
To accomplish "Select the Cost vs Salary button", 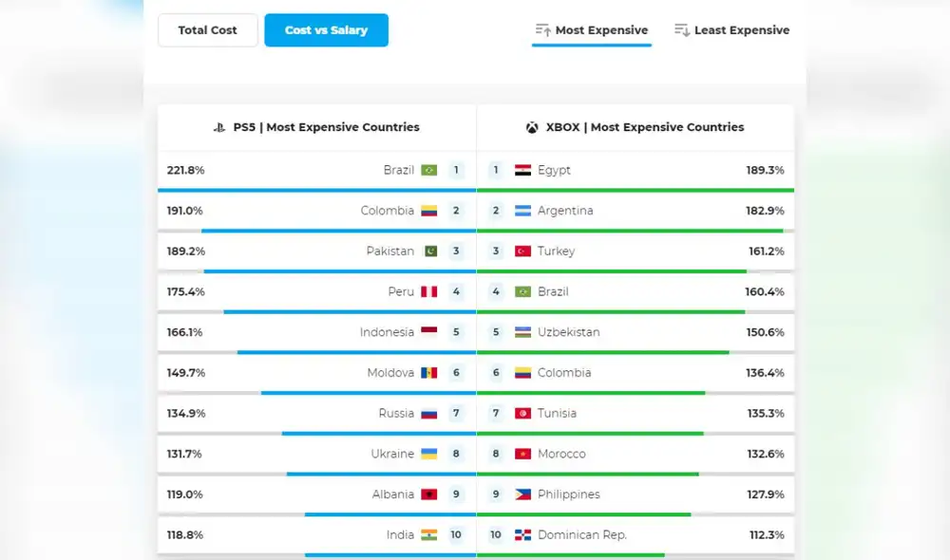I will pos(326,29).
